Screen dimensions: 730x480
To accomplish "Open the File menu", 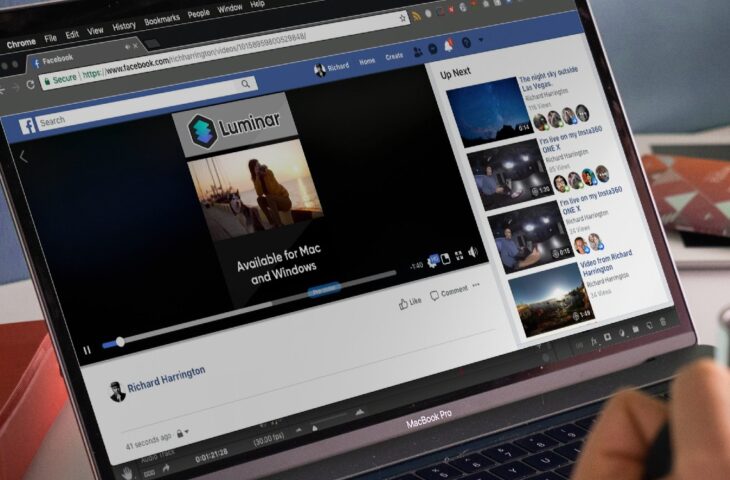I will pos(50,38).
